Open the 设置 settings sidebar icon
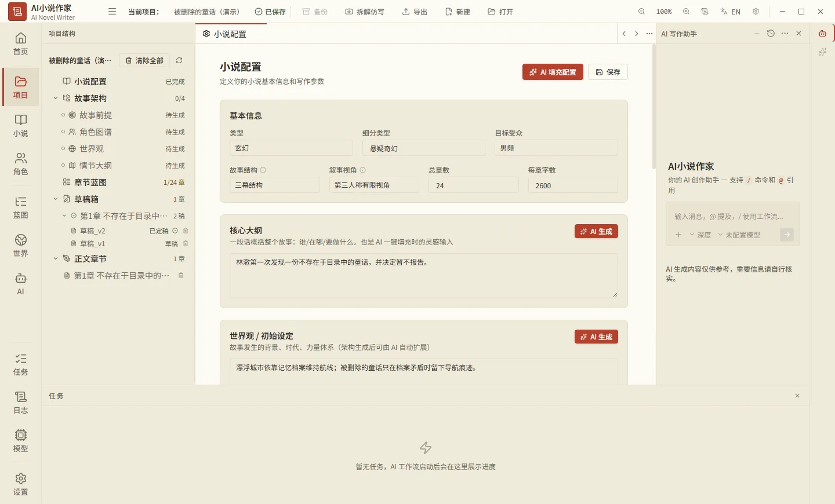 coord(20,484)
